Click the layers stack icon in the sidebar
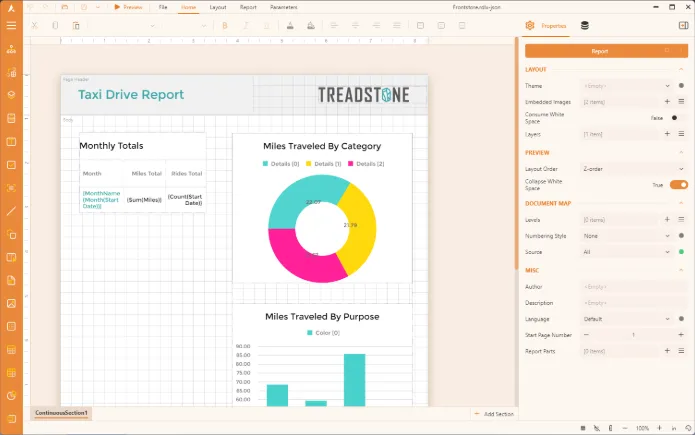The height and width of the screenshot is (435, 695). (x=11, y=95)
